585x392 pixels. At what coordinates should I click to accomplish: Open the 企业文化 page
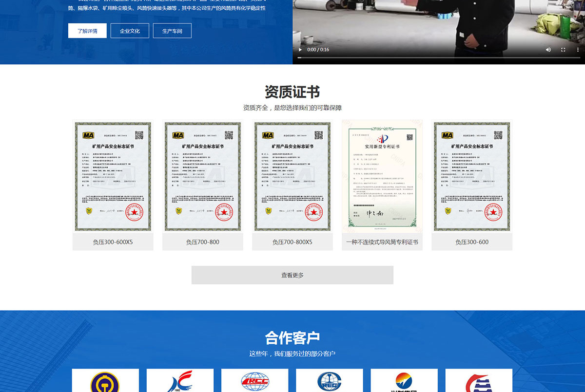(130, 31)
